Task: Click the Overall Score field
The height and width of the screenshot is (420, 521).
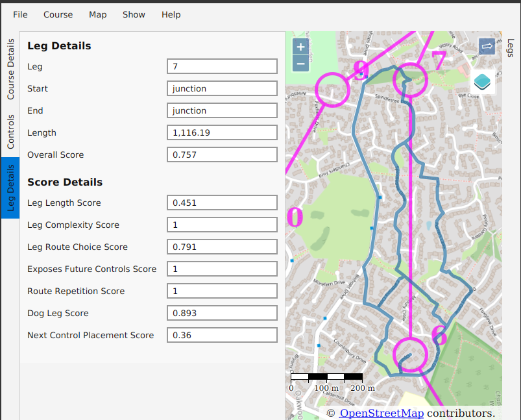Action: pos(222,154)
